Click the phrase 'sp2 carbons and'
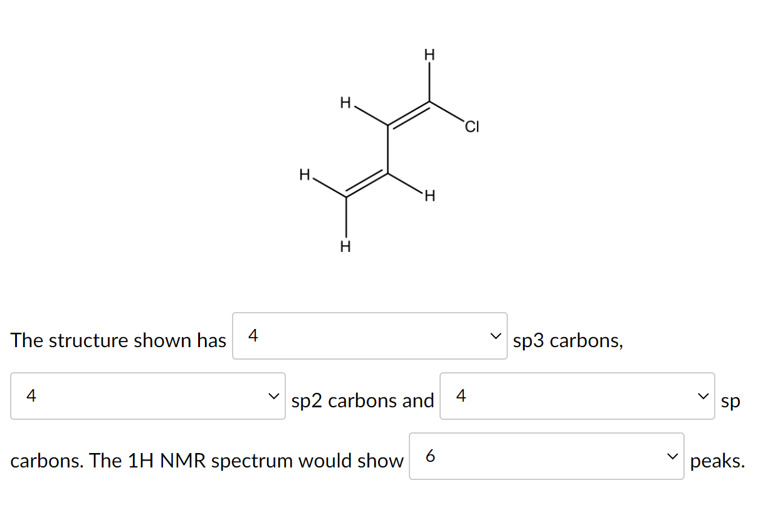The height and width of the screenshot is (532, 758). click(362, 400)
